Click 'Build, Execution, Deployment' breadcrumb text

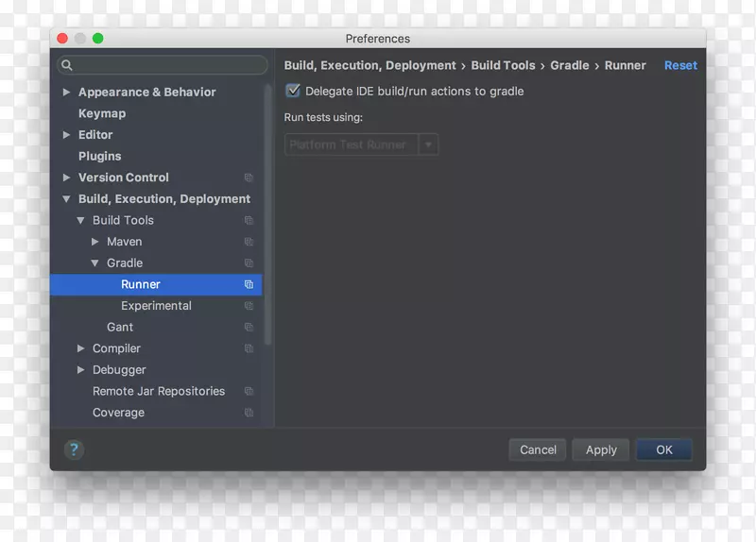click(x=369, y=65)
